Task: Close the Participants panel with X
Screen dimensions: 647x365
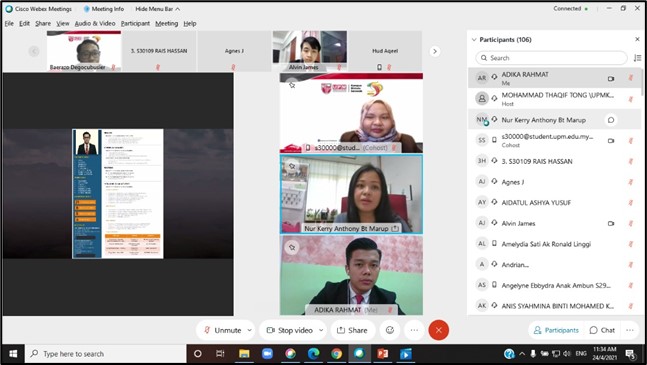Action: point(637,40)
